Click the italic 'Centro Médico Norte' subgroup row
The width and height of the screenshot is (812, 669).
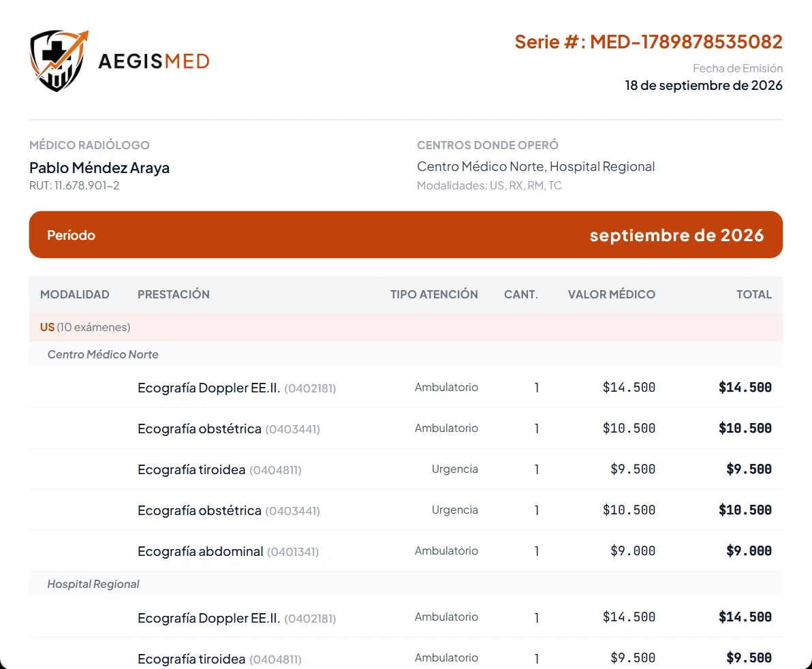(x=405, y=355)
